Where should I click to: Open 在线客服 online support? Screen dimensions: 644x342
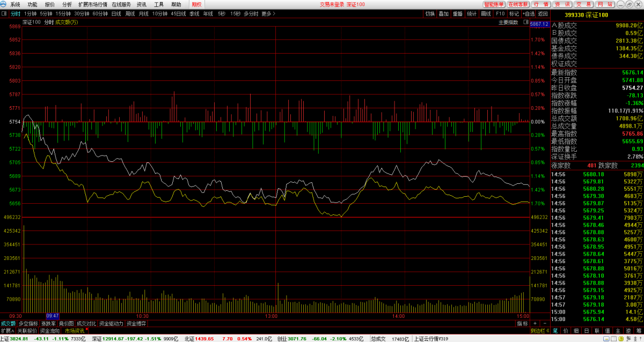pos(518,4)
